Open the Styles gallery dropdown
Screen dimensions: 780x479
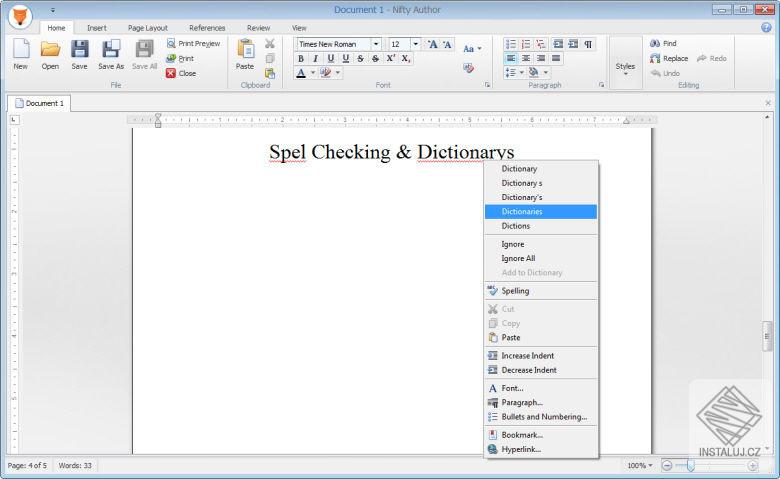tap(625, 64)
